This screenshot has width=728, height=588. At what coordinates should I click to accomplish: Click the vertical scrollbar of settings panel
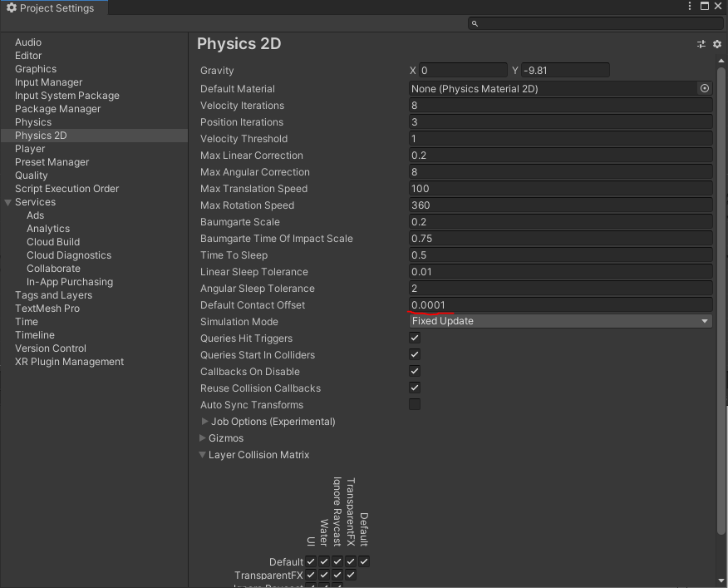(x=721, y=301)
